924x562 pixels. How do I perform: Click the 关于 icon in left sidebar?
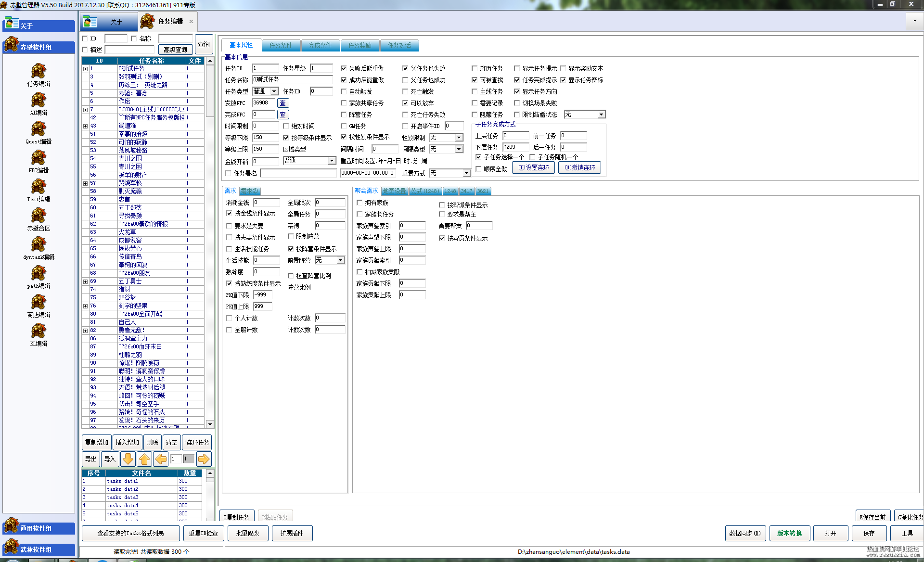click(12, 23)
